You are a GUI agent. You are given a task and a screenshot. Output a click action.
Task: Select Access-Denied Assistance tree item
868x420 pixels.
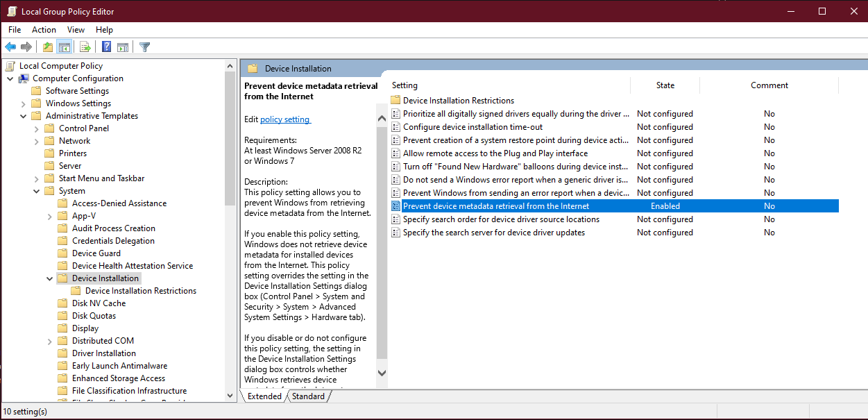coord(119,203)
